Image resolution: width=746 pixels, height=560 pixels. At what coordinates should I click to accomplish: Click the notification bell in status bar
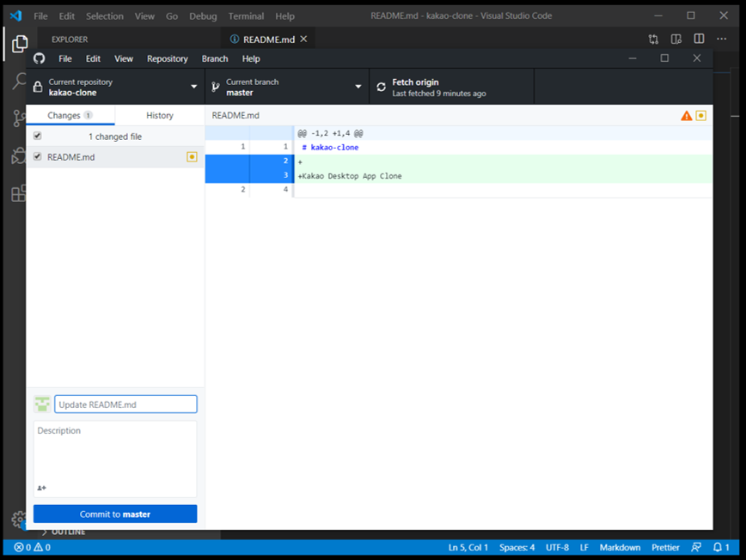coord(718,547)
